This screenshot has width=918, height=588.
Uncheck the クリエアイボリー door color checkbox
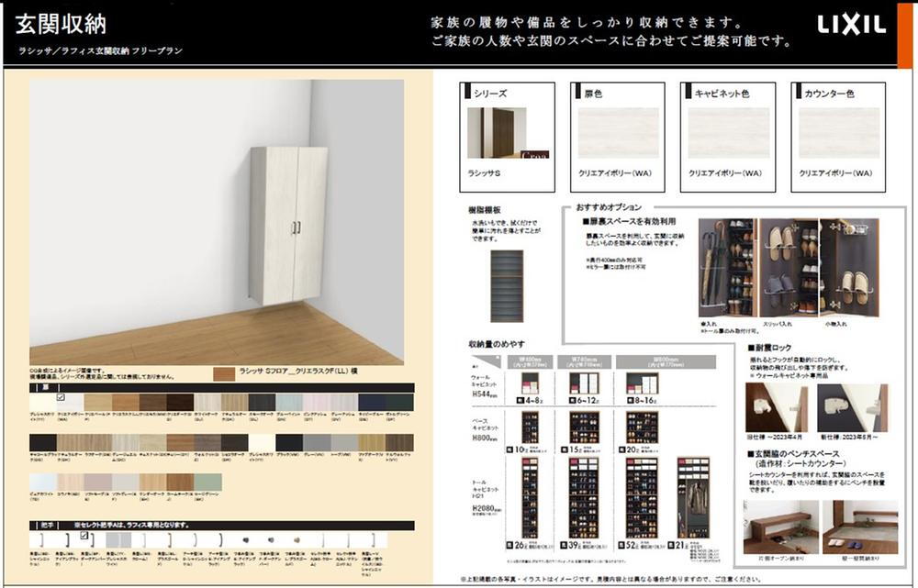point(61,397)
